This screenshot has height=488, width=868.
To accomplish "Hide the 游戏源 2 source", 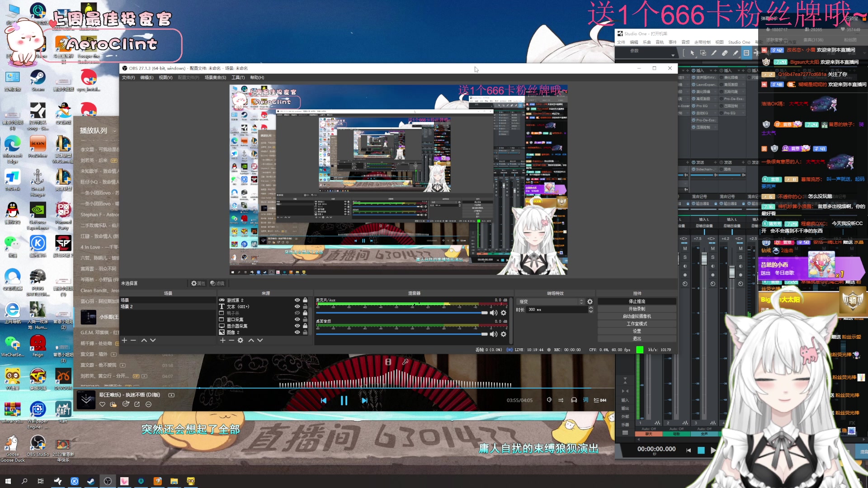I will [x=297, y=300].
